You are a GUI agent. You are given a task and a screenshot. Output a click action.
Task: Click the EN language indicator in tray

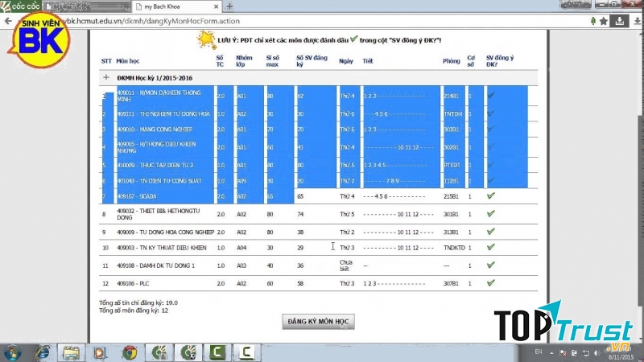pyautogui.click(x=538, y=352)
